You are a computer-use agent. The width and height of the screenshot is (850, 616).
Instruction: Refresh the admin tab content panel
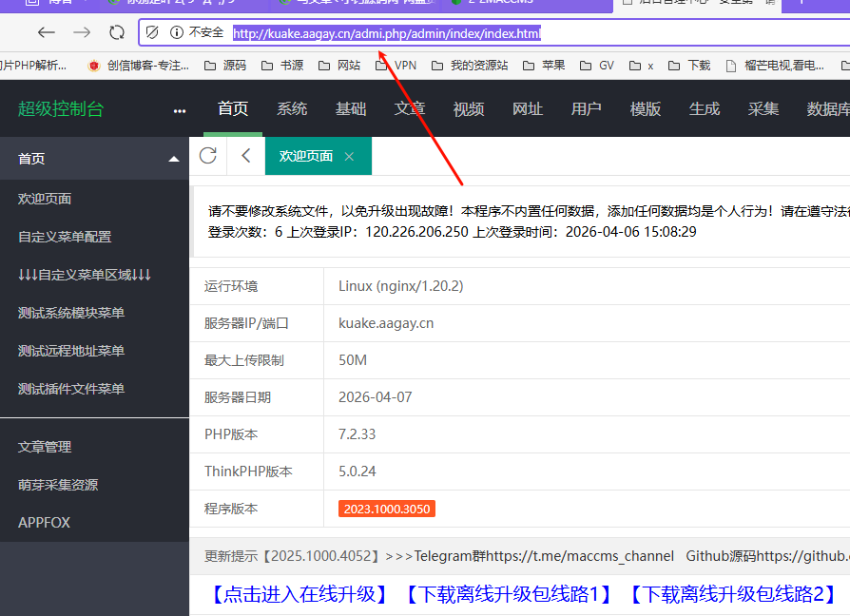208,156
